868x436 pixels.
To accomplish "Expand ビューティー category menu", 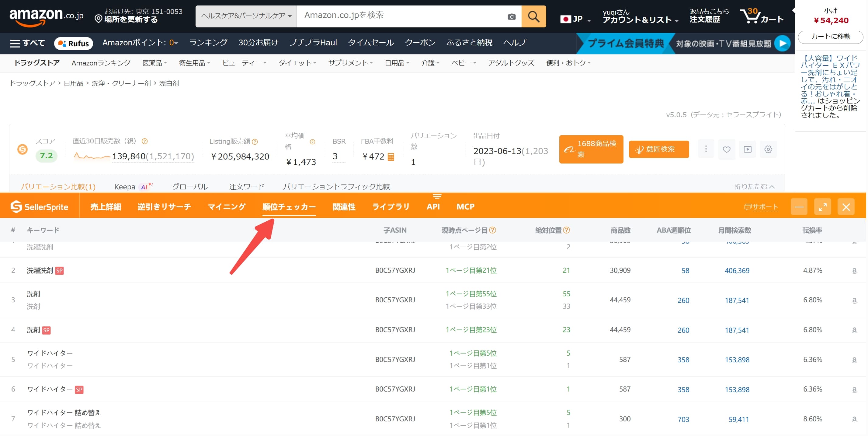I will pyautogui.click(x=244, y=63).
